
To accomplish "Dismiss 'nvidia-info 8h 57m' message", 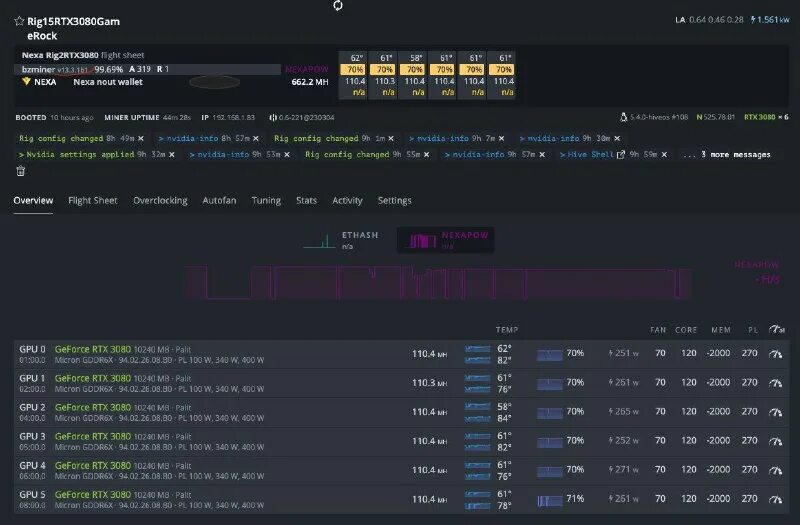I will tap(256, 138).
